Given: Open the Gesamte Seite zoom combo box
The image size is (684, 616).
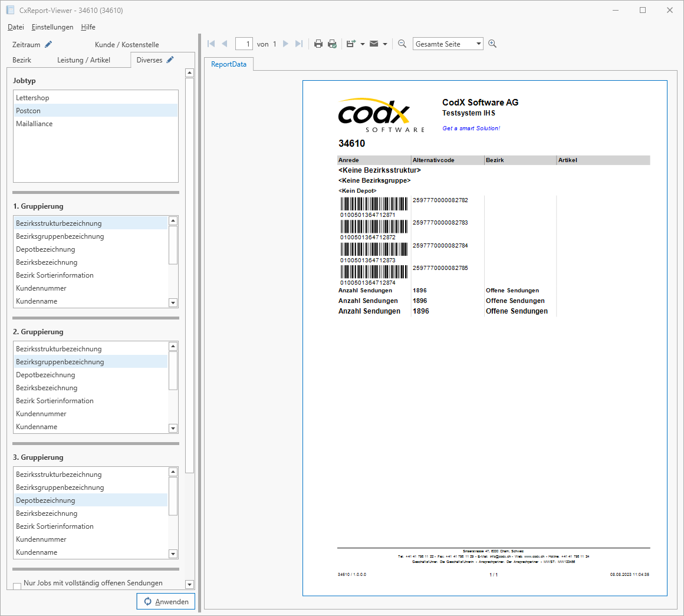Looking at the screenshot, I should [x=448, y=44].
